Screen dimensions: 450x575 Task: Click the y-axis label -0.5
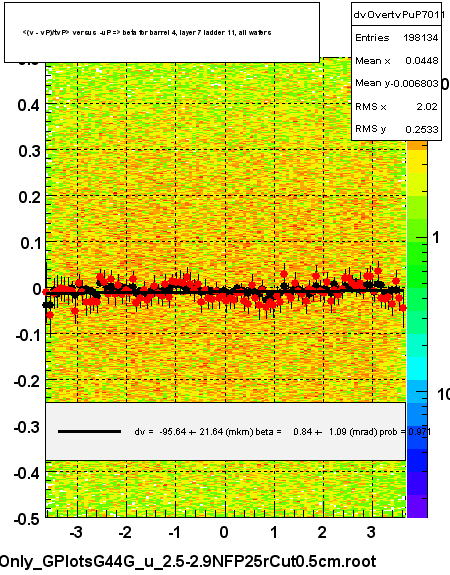(x=26, y=519)
